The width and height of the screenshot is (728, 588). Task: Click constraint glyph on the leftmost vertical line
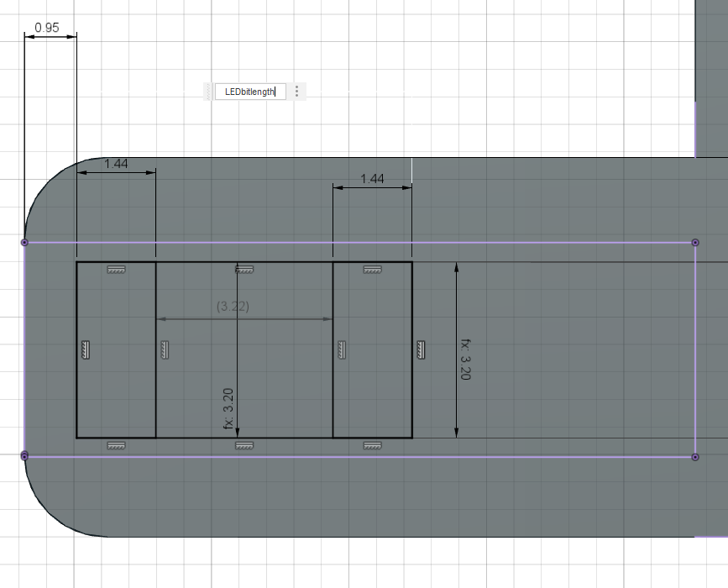point(86,349)
